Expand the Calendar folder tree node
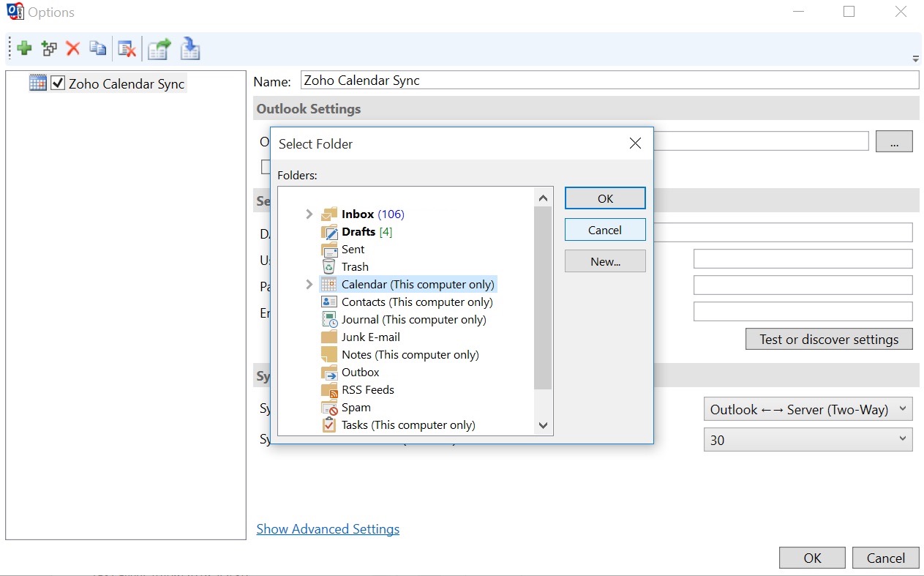Viewport: 924px width, 576px height. [x=309, y=285]
